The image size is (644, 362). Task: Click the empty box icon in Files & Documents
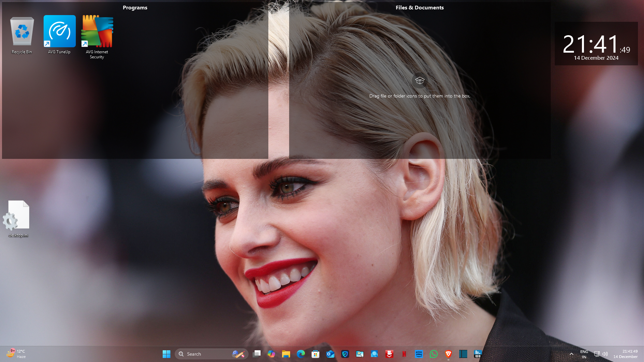420,80
